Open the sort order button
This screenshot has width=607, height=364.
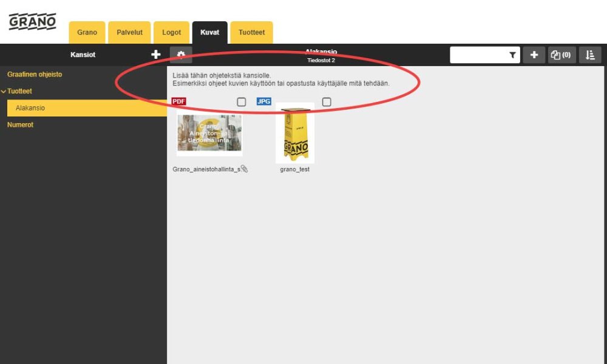pos(590,55)
